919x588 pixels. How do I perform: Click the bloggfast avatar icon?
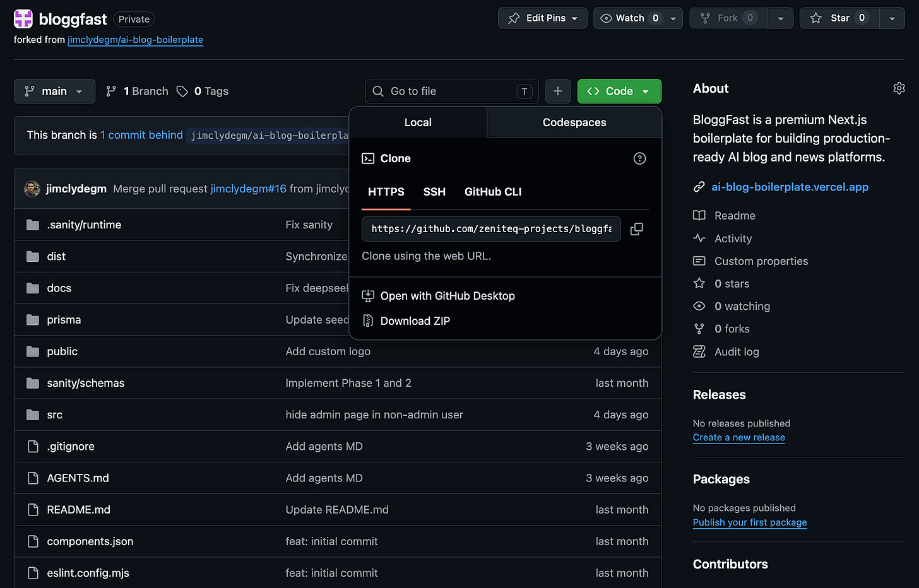coord(23,19)
